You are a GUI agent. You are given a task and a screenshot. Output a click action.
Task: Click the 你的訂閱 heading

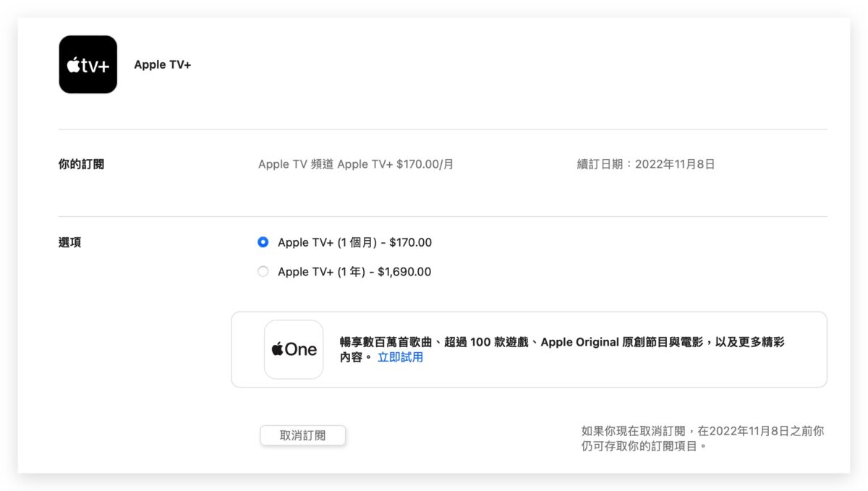[81, 164]
